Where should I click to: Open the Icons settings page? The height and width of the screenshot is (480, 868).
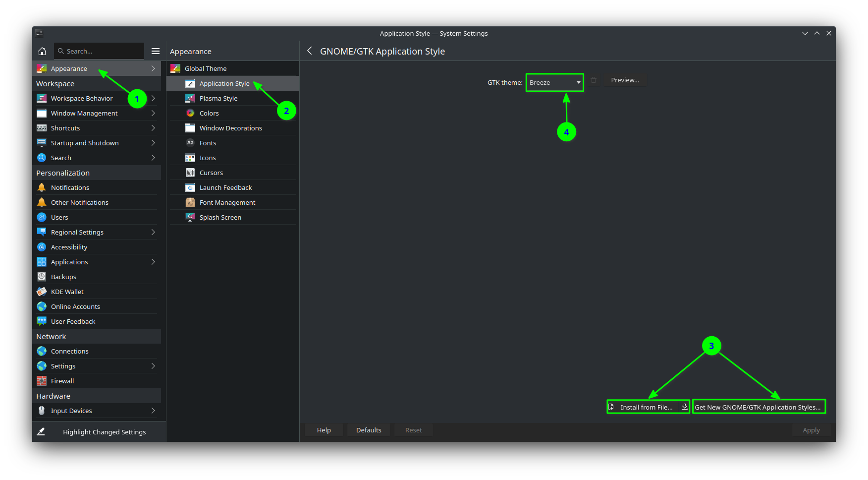233,158
